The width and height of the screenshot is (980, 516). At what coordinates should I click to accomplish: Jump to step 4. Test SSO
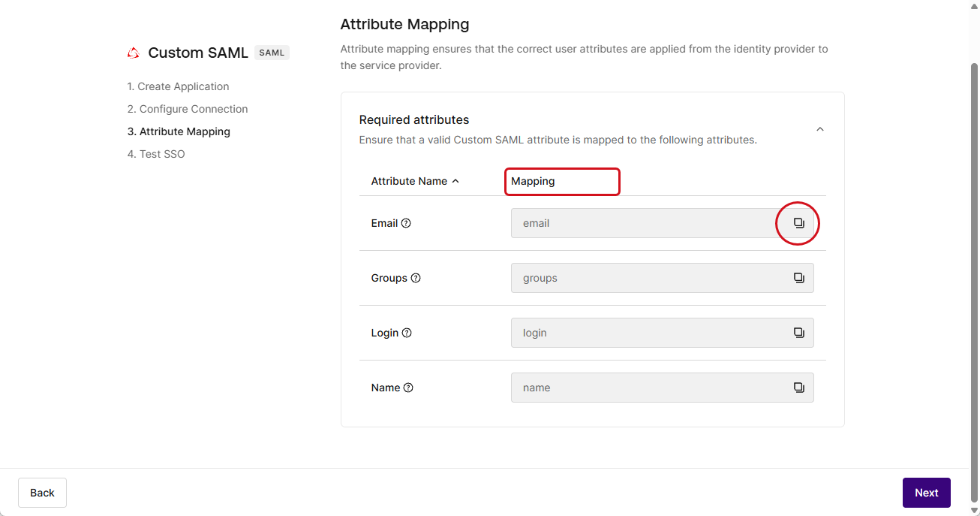(x=156, y=154)
